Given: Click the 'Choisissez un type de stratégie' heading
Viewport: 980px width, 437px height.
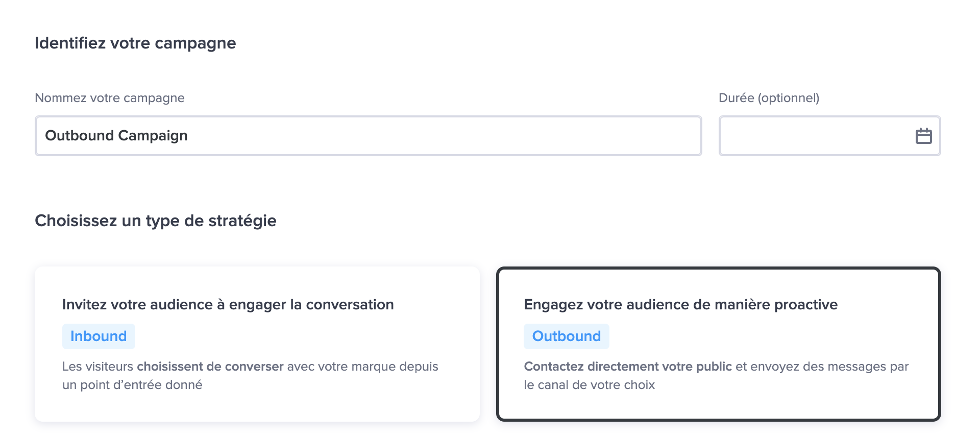Looking at the screenshot, I should pos(156,221).
